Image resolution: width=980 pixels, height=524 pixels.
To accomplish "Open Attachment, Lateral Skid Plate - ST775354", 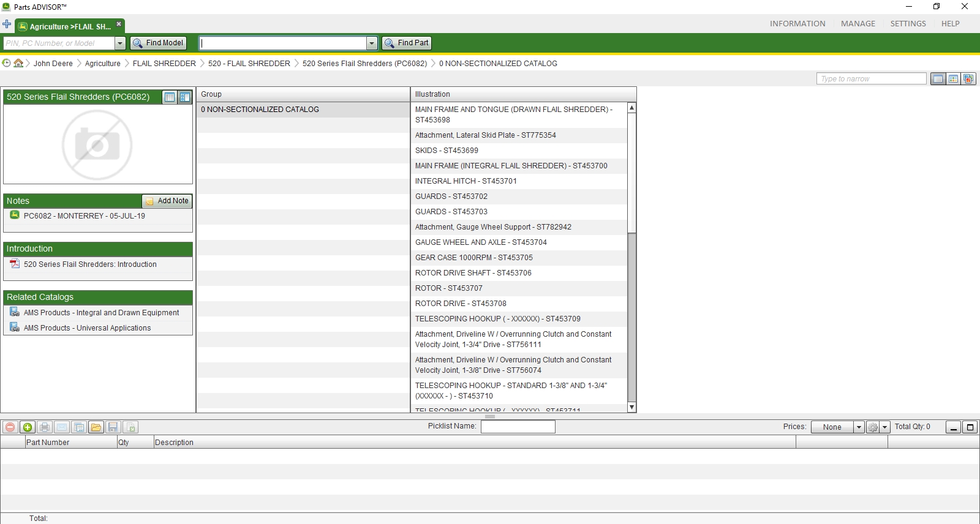I will 519,135.
